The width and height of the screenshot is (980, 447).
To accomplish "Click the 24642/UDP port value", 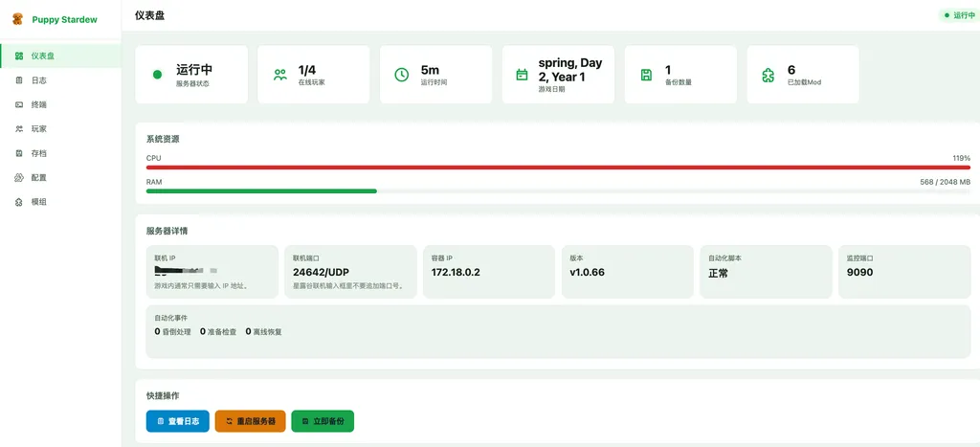I will (322, 273).
